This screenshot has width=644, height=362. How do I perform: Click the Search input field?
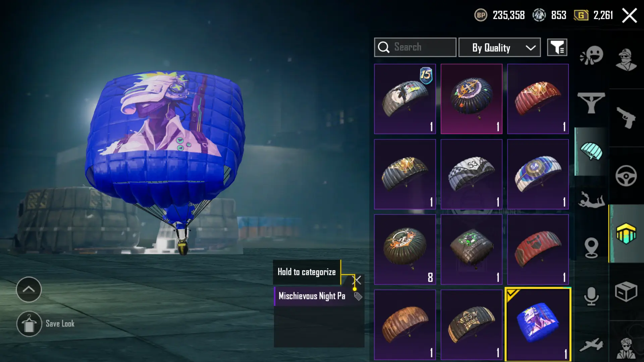pos(415,47)
